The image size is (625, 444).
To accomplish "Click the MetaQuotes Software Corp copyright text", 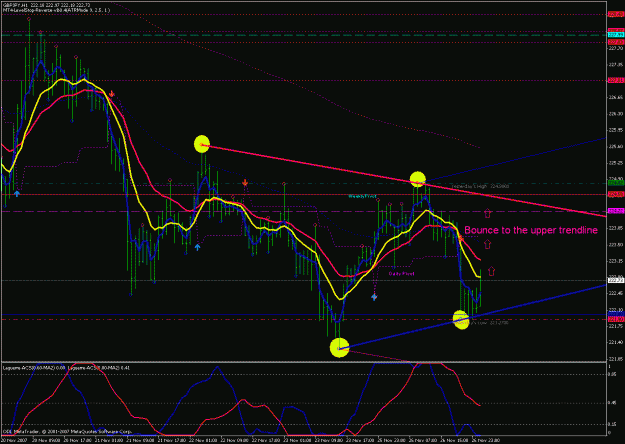I will tap(67, 431).
